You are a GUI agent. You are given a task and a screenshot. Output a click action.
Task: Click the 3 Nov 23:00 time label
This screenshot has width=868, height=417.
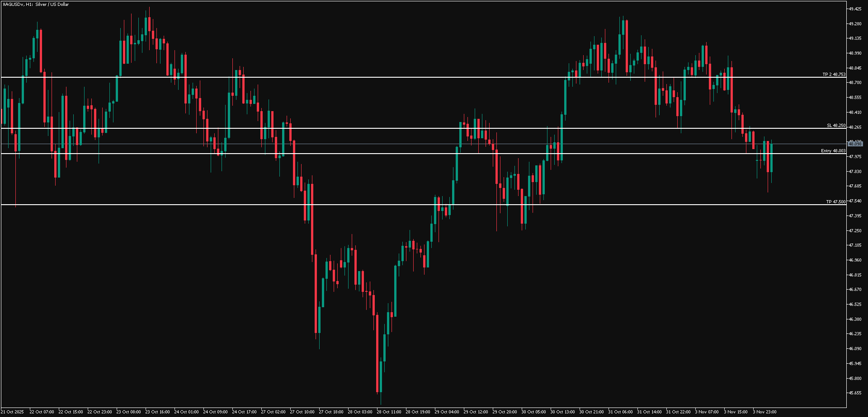(764, 412)
